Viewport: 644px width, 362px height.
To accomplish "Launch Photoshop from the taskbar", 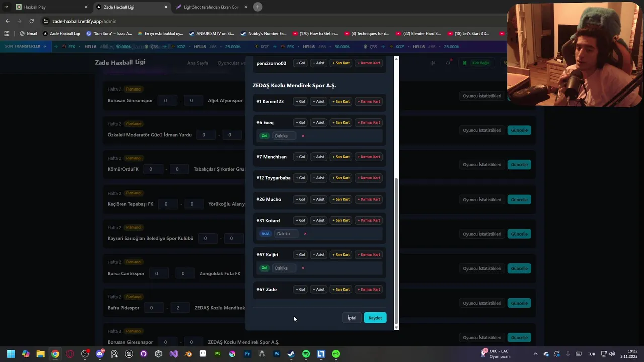I will pyautogui.click(x=277, y=354).
